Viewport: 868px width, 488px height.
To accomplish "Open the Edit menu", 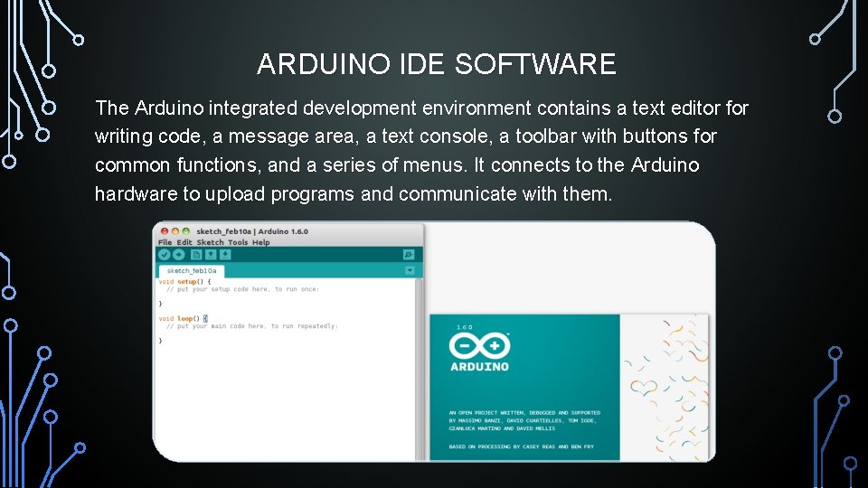I will click(x=184, y=242).
